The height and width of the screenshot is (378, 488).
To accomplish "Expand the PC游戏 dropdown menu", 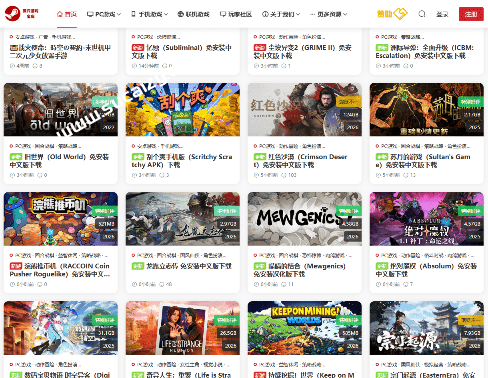I will click(x=104, y=14).
